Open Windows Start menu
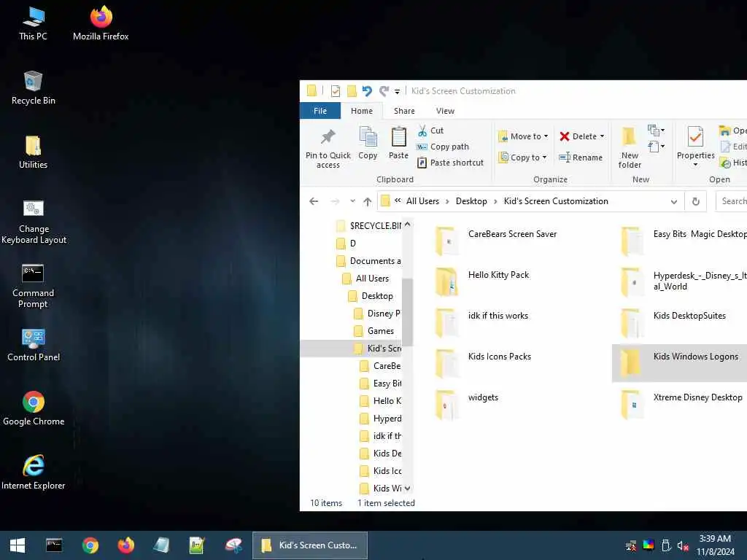 click(18, 545)
